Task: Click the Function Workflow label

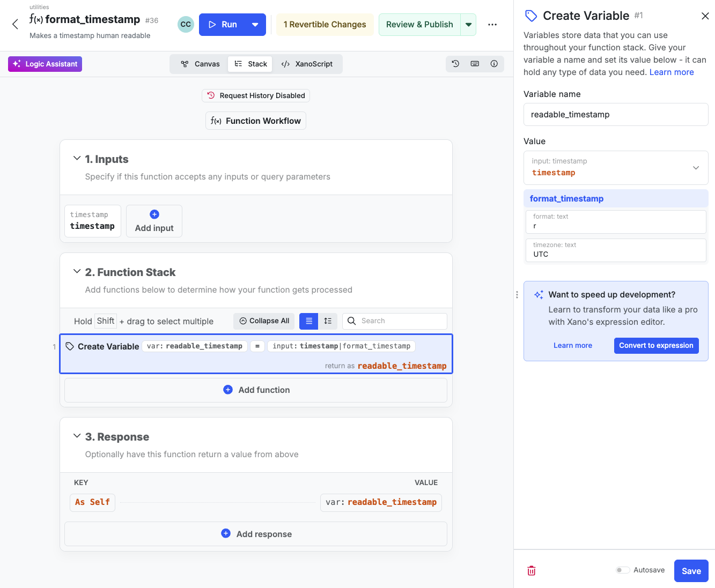Action: click(x=256, y=121)
